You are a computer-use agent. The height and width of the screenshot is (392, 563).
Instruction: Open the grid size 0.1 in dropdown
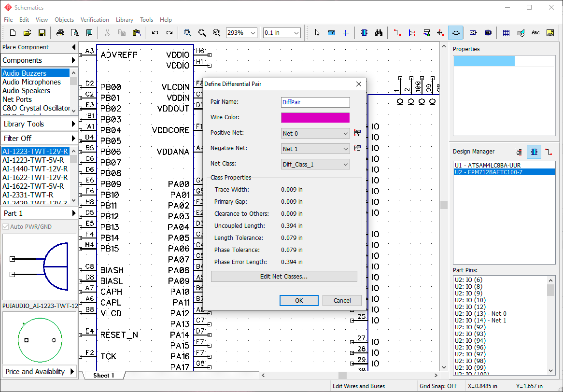[x=296, y=33]
